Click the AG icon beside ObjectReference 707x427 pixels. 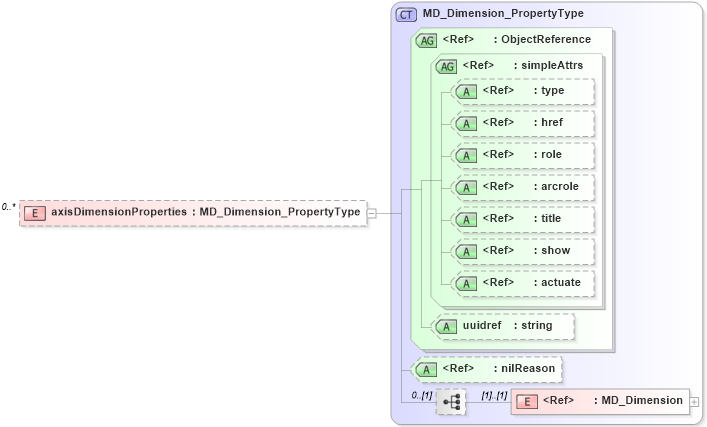click(x=426, y=41)
